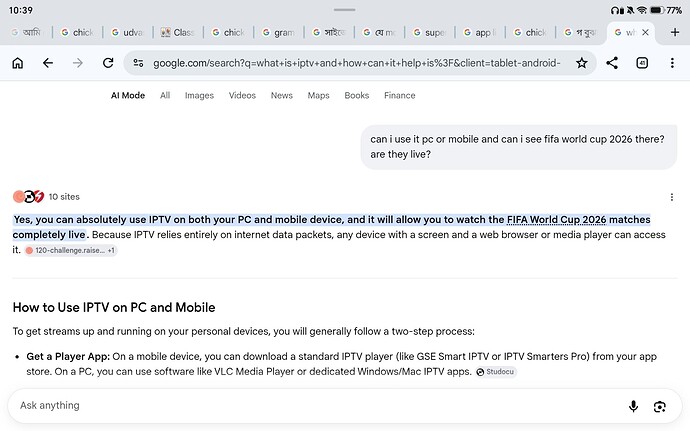The height and width of the screenshot is (431, 690).
Task: Click the Get a Player App text
Action: coord(68,356)
